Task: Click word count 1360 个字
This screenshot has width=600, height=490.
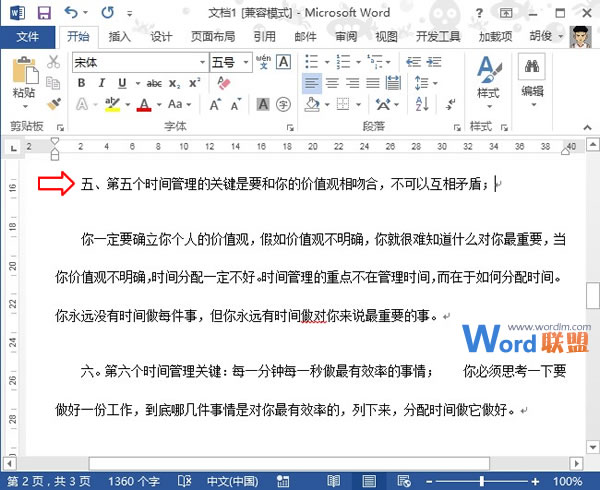Action: coord(134,481)
